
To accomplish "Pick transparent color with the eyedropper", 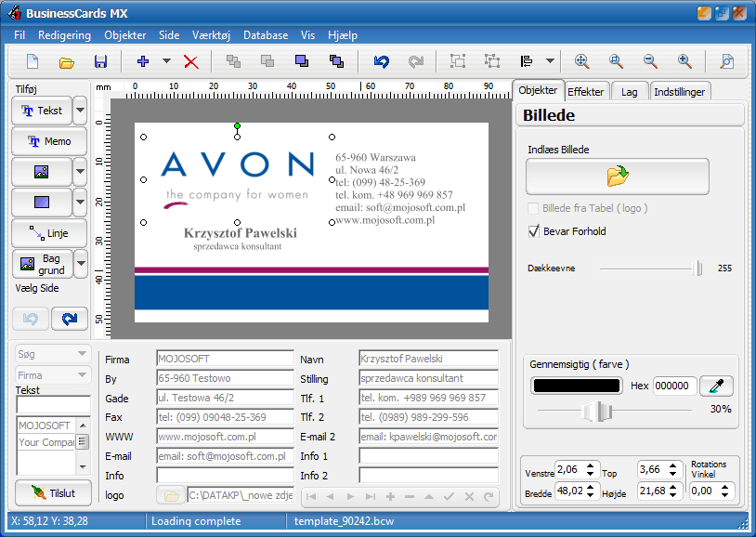I will [x=716, y=386].
